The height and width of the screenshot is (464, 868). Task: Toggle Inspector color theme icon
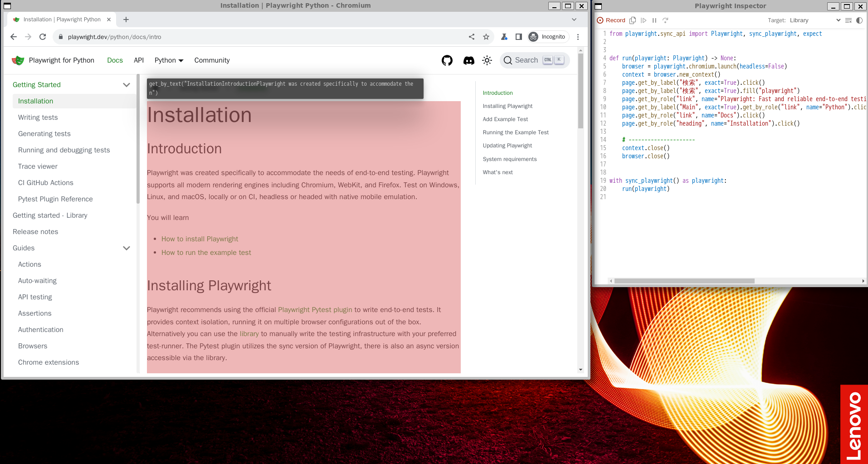(859, 20)
